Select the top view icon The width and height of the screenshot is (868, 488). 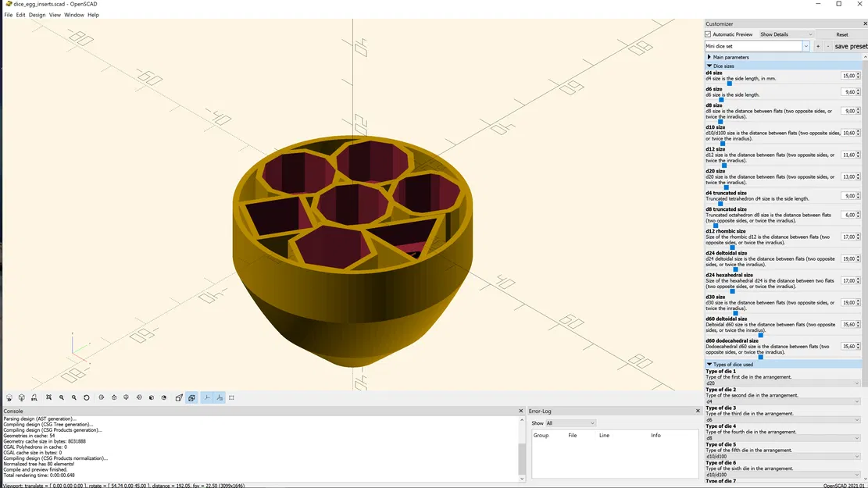click(x=113, y=397)
